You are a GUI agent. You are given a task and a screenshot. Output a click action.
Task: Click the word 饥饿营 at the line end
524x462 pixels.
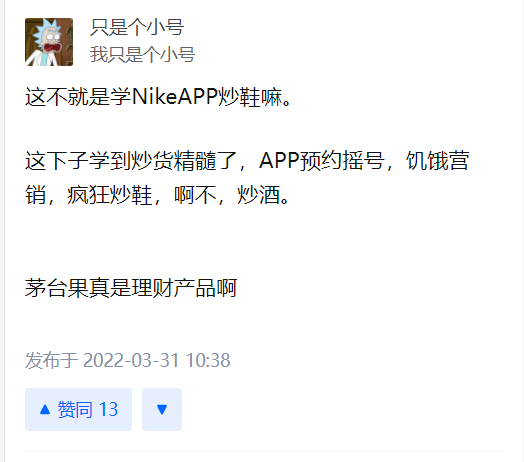click(438, 161)
